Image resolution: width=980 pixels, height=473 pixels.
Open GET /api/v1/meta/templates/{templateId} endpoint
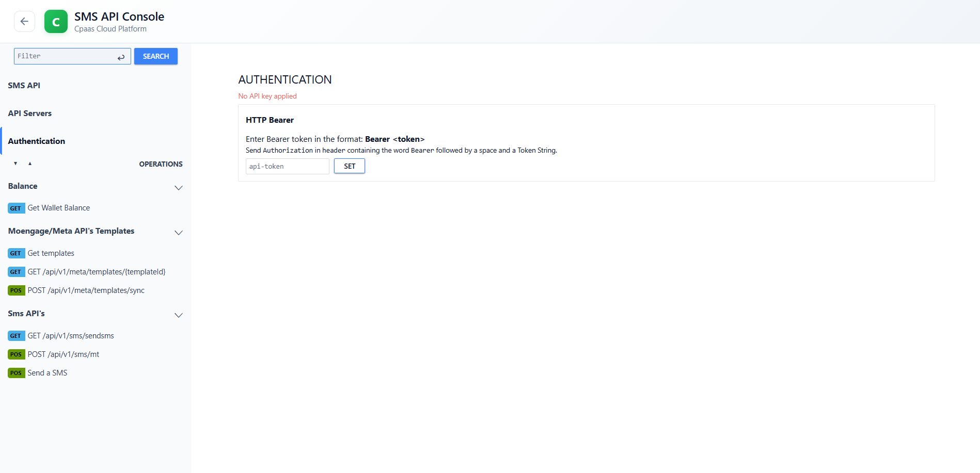(x=97, y=272)
